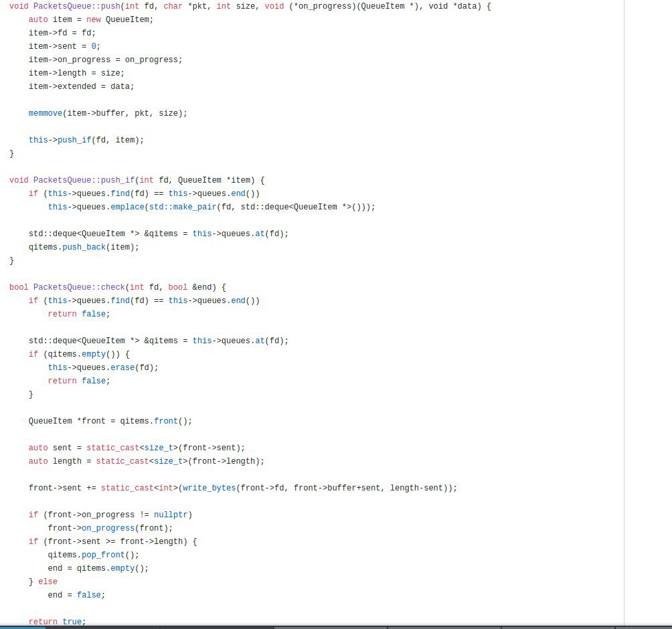This screenshot has height=629, width=672.
Task: Click the 'qitems.pop_front();' statement
Action: [94, 555]
